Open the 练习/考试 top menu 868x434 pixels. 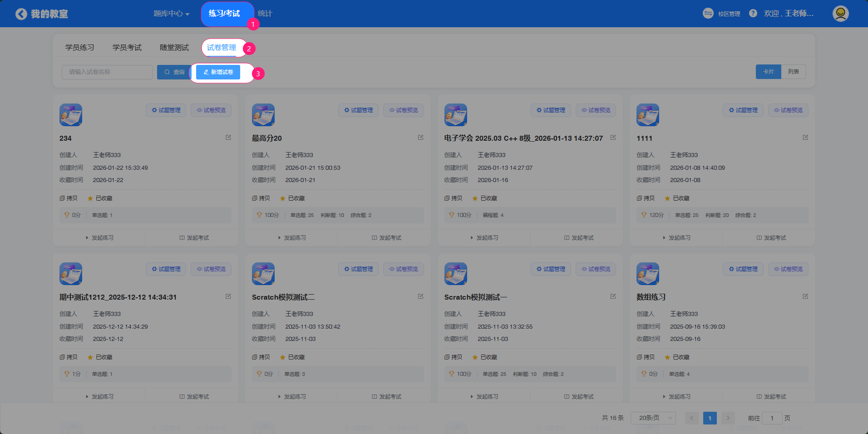225,14
